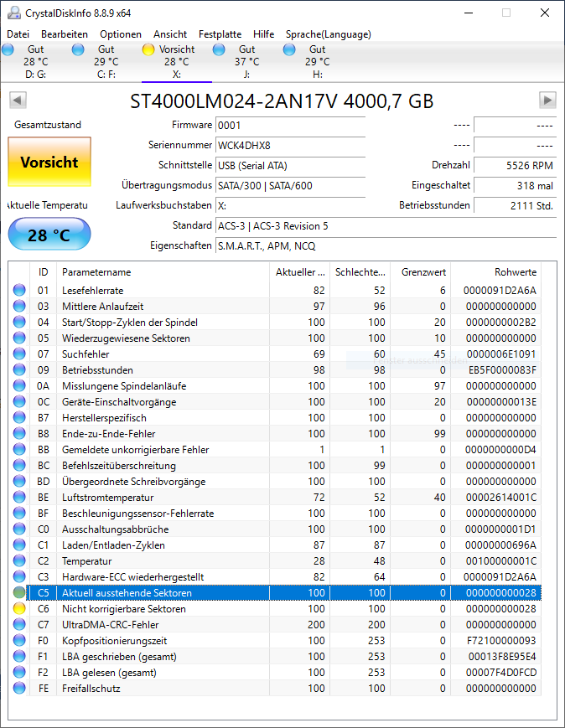The width and height of the screenshot is (565, 728).
Task: Click the Grenzwert column header
Action: (420, 272)
